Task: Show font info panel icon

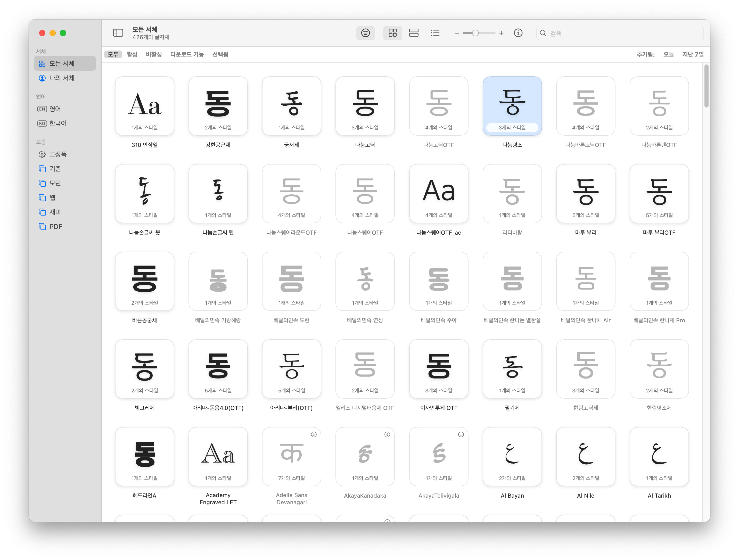Action: (x=518, y=33)
